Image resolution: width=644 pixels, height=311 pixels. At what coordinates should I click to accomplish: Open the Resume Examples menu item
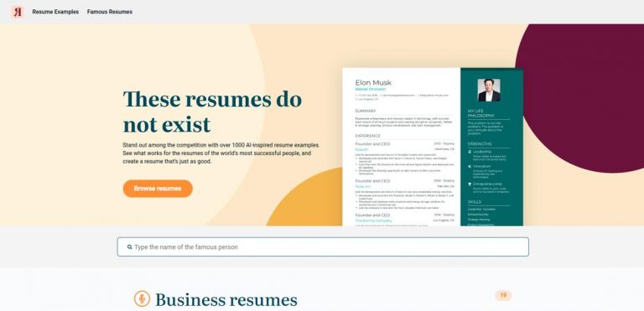tap(55, 12)
